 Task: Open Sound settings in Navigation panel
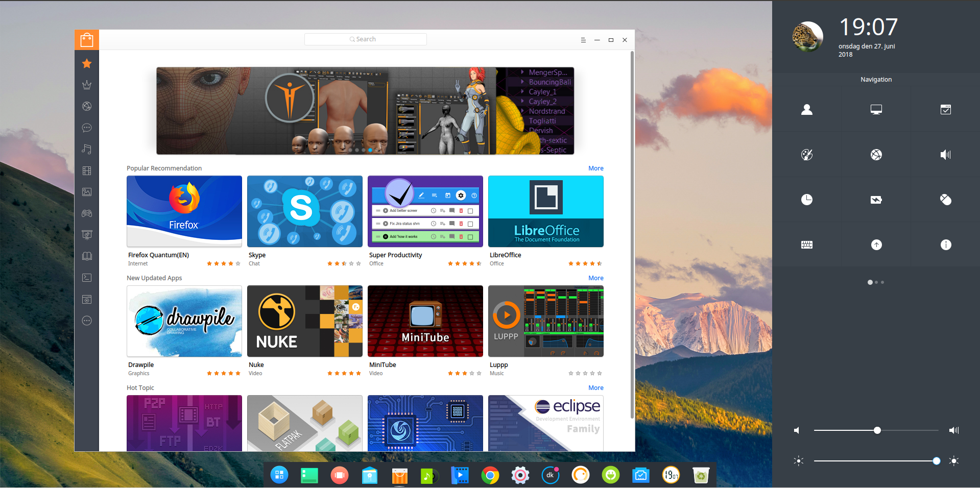click(x=946, y=155)
